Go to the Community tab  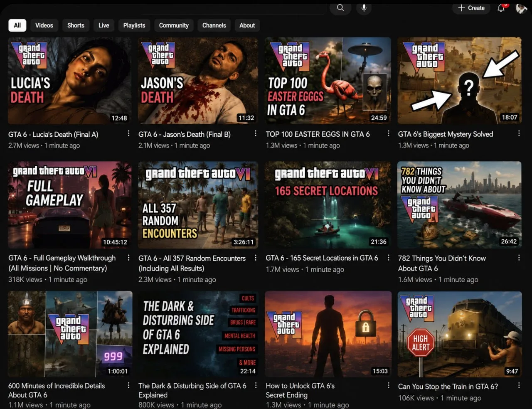click(x=174, y=25)
